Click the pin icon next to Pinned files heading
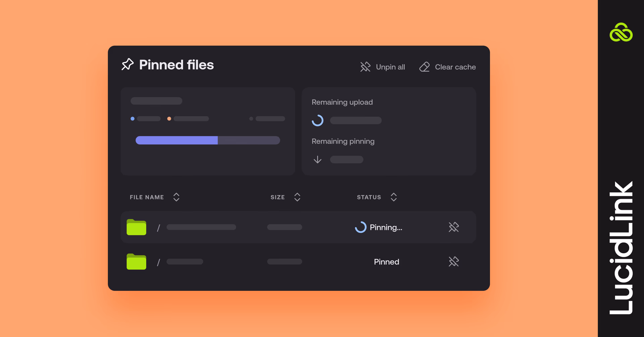This screenshot has height=337, width=644. click(x=127, y=64)
